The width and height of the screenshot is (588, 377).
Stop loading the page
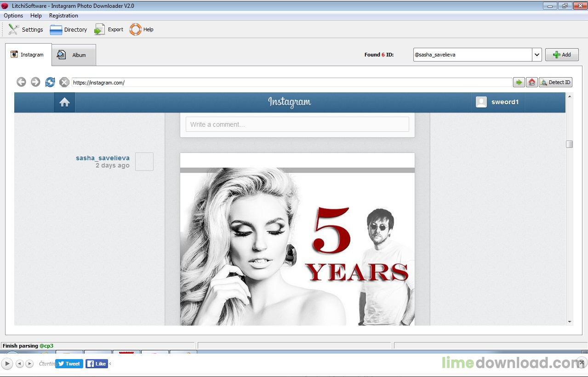point(64,82)
